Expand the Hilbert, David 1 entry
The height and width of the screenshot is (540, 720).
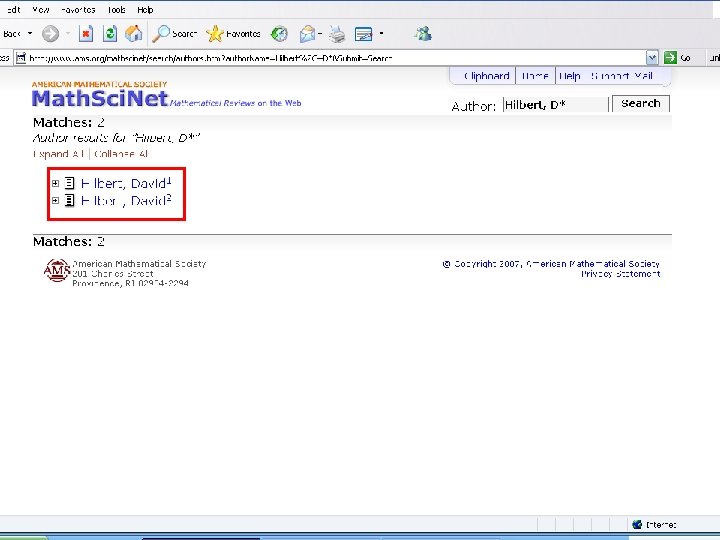(56, 183)
